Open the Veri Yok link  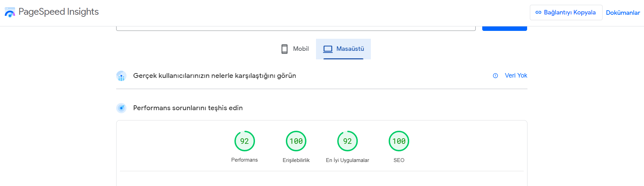[516, 75]
